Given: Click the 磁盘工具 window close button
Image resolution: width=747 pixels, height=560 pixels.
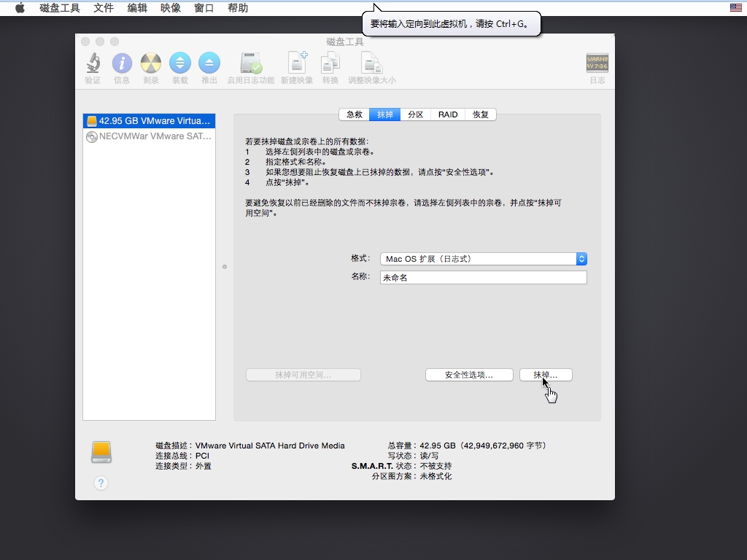Looking at the screenshot, I should click(x=85, y=42).
